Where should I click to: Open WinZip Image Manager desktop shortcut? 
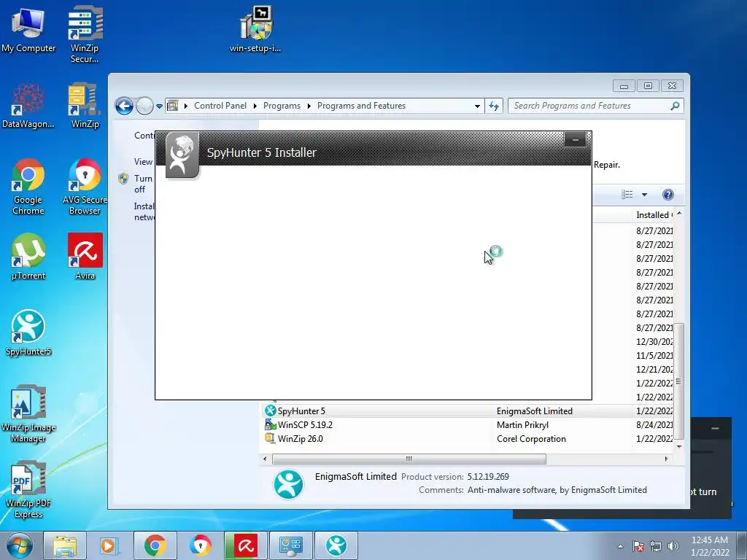click(28, 414)
